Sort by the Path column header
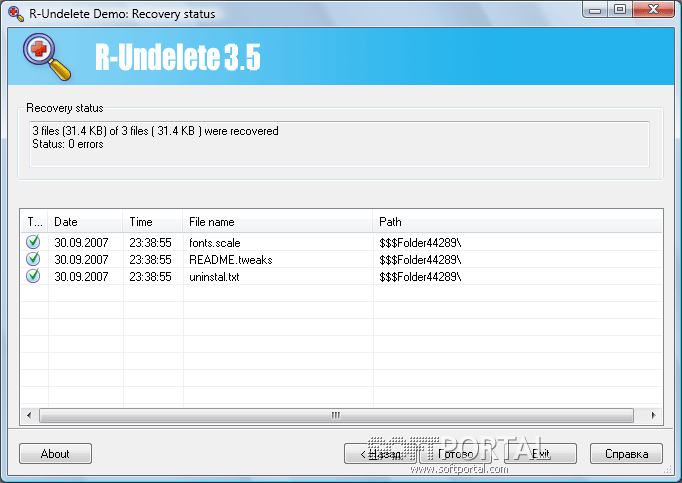682x483 pixels. point(518,222)
